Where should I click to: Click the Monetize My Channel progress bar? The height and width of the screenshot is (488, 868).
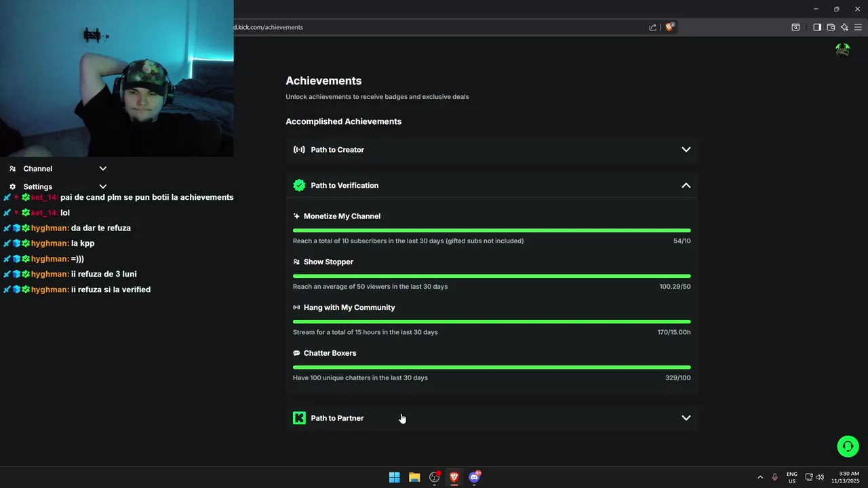click(492, 230)
